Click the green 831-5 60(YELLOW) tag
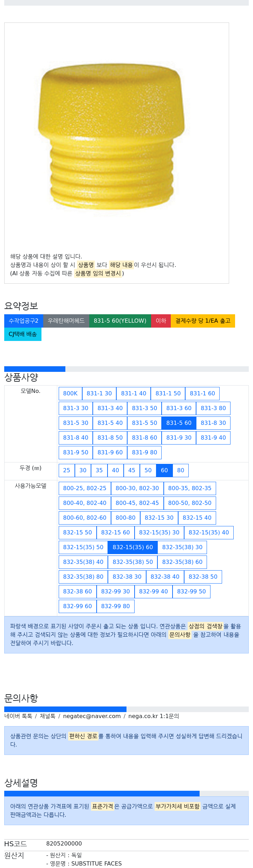 120,321
